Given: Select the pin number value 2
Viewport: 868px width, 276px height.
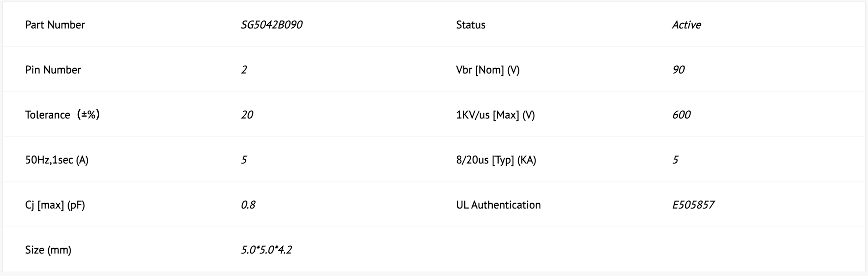Looking at the screenshot, I should 244,70.
